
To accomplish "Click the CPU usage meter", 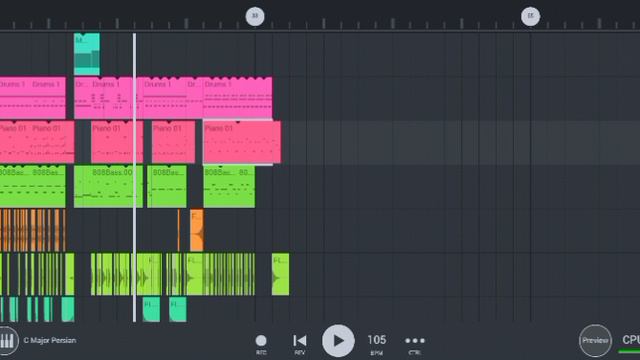I will coord(630,344).
